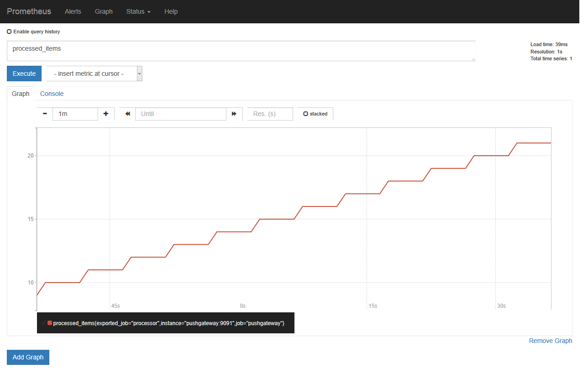Click the double-right arrow to move time forward
Image resolution: width=588 pixels, height=374 pixels.
tap(234, 114)
